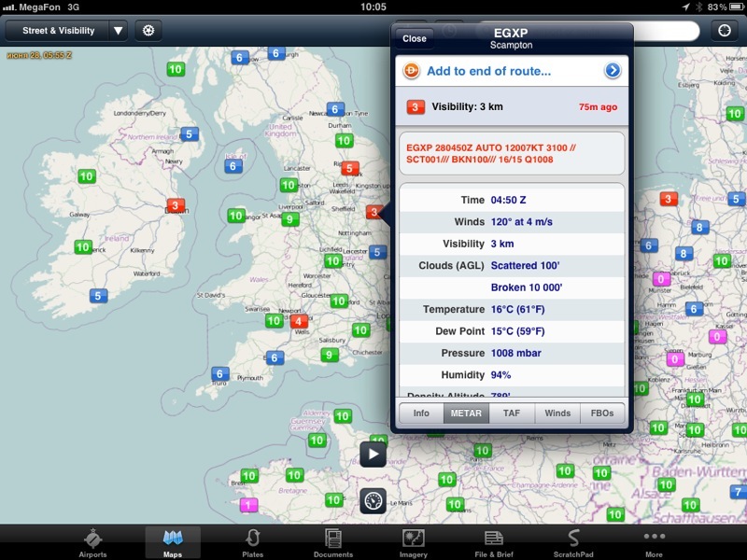The image size is (747, 560).
Task: Open the Plates section
Action: click(252, 542)
